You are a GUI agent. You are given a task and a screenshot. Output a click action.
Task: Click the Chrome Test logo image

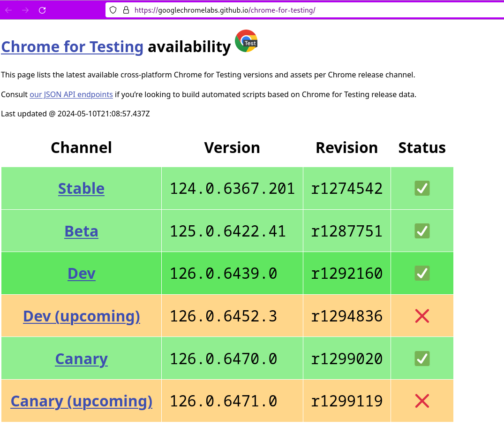coord(246,41)
